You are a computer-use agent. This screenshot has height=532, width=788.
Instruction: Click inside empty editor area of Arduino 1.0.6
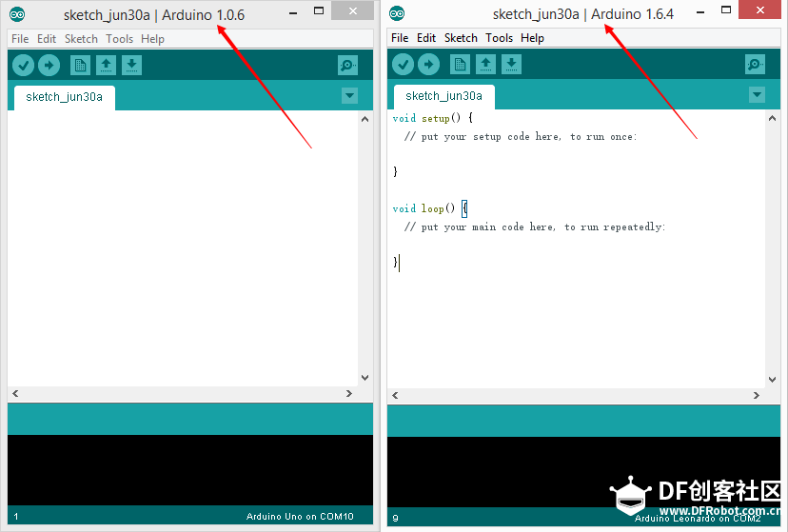183,248
